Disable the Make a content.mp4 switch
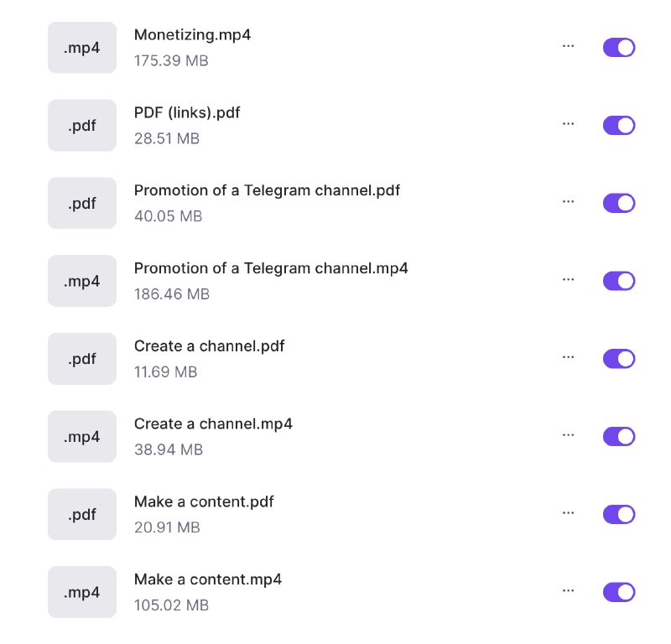 (x=619, y=591)
